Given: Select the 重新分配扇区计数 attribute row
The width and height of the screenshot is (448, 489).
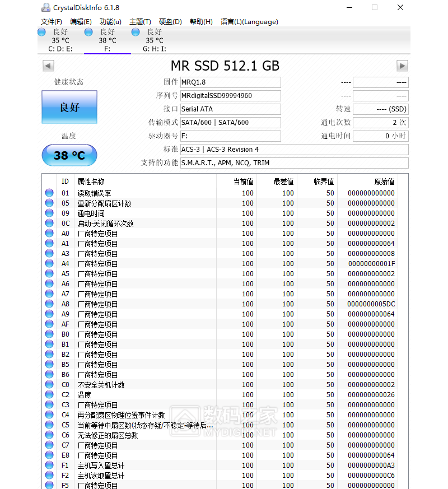Looking at the screenshot, I should click(220, 203).
